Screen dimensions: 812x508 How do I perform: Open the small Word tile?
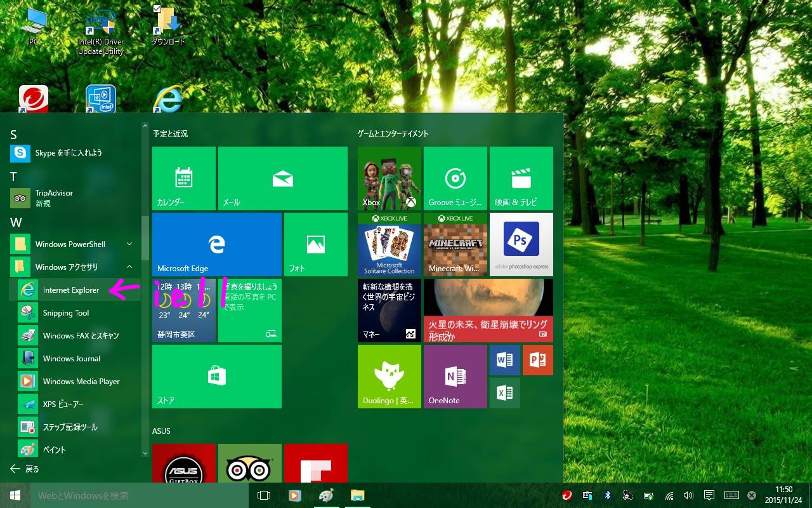[505, 360]
